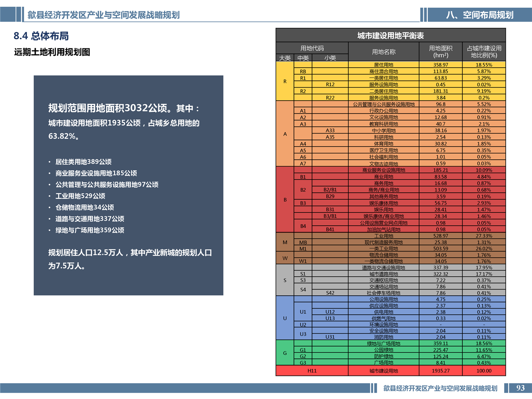Select the "用地代码" header cell
Screen dimensions: 532x399
(312, 48)
